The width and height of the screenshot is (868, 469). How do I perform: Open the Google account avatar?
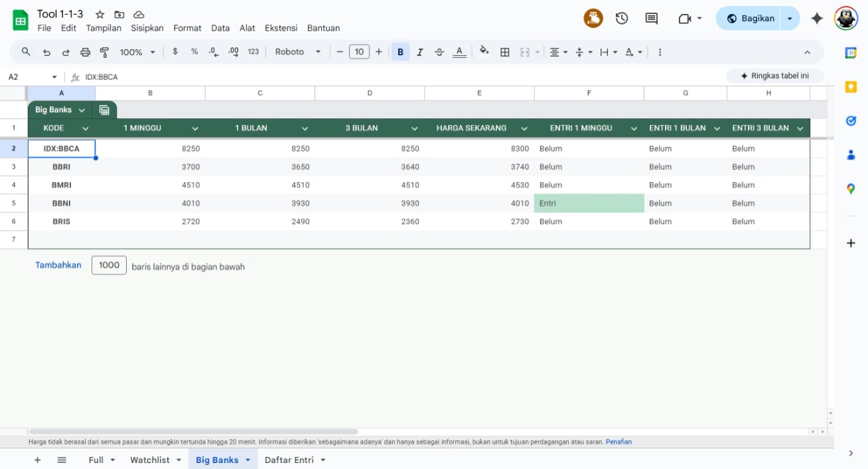coord(846,19)
